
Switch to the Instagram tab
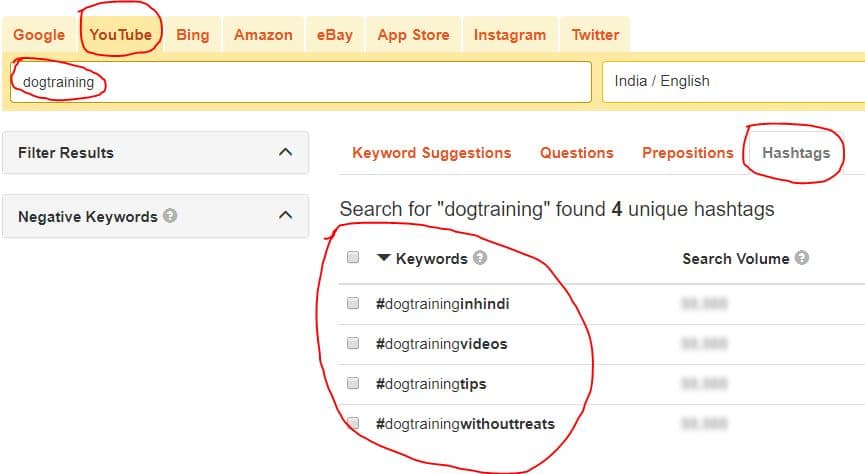510,35
